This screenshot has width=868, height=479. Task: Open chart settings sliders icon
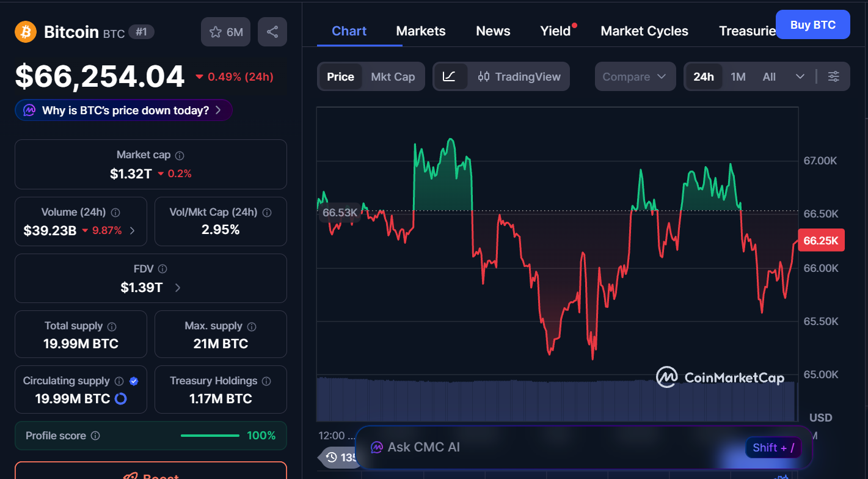(834, 76)
